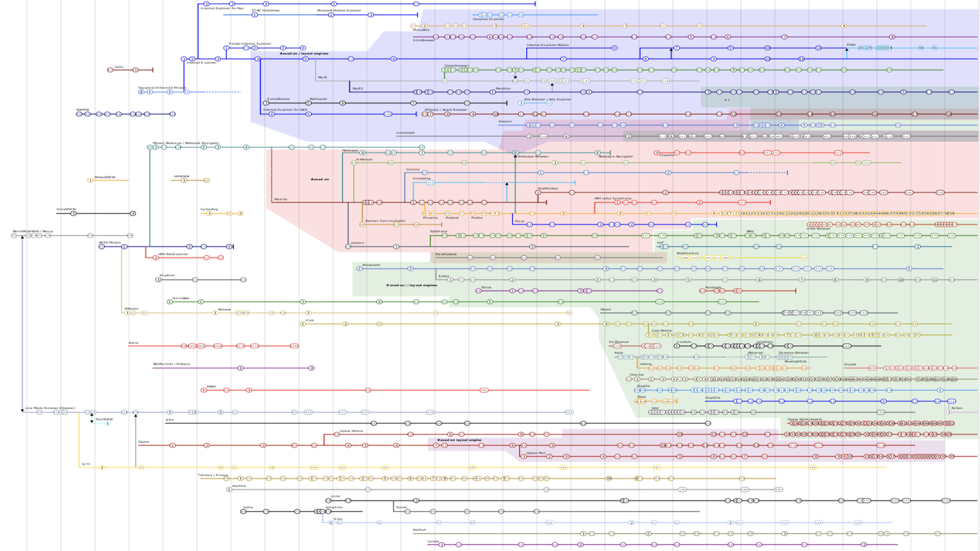Click the "MidasWWW" label

105,178
